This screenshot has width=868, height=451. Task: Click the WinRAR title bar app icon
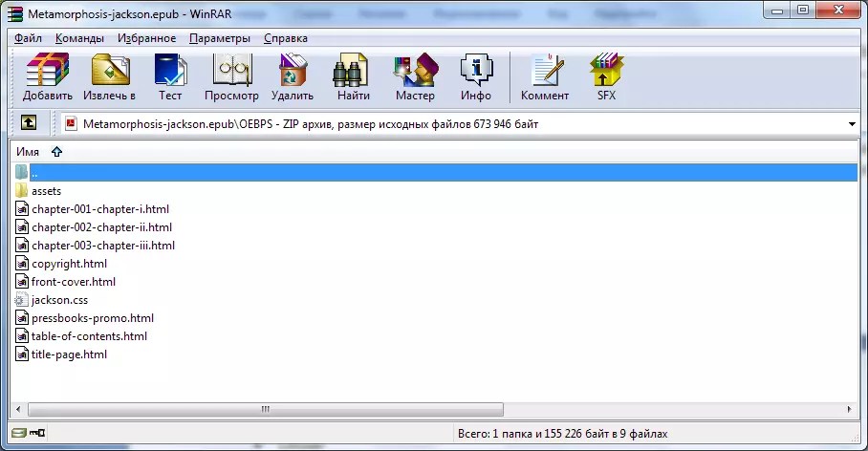pyautogui.click(x=15, y=13)
